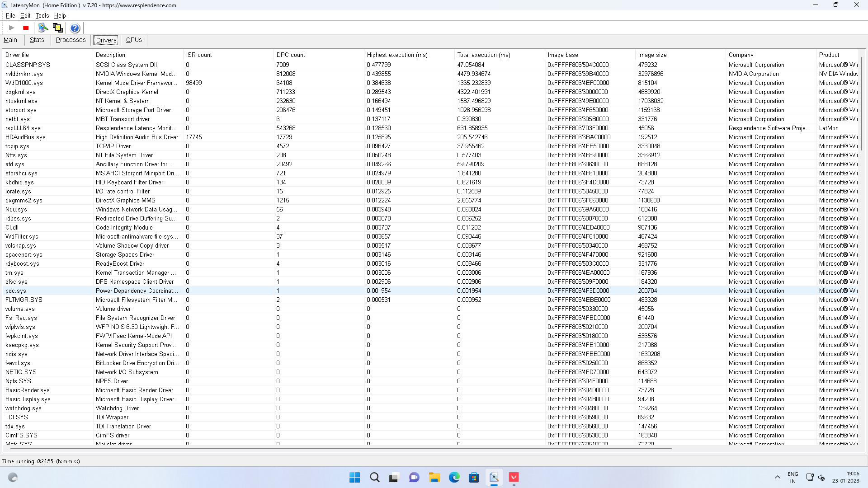Click the 'NVIDIA Corporation' company cell

[x=754, y=74]
